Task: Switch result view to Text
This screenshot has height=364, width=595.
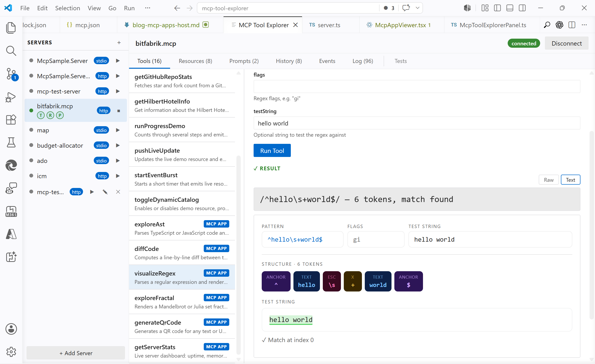Action: (x=570, y=180)
